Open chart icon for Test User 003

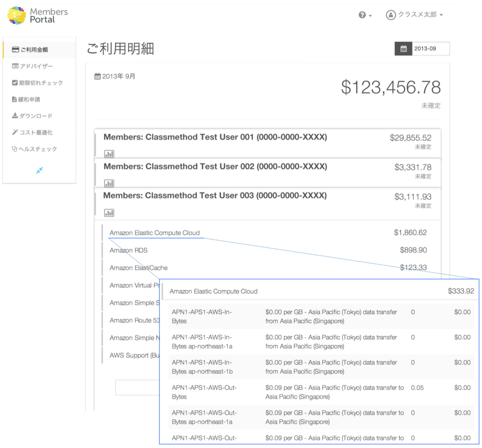tap(109, 213)
